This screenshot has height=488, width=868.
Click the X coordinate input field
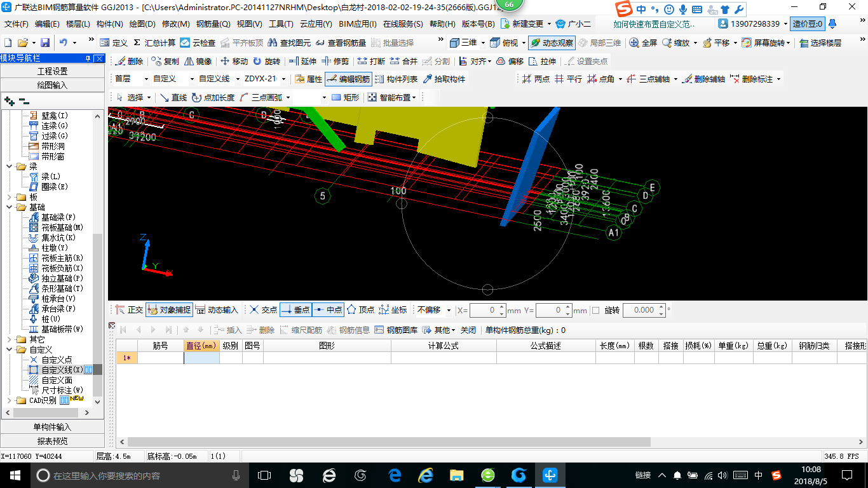(487, 310)
